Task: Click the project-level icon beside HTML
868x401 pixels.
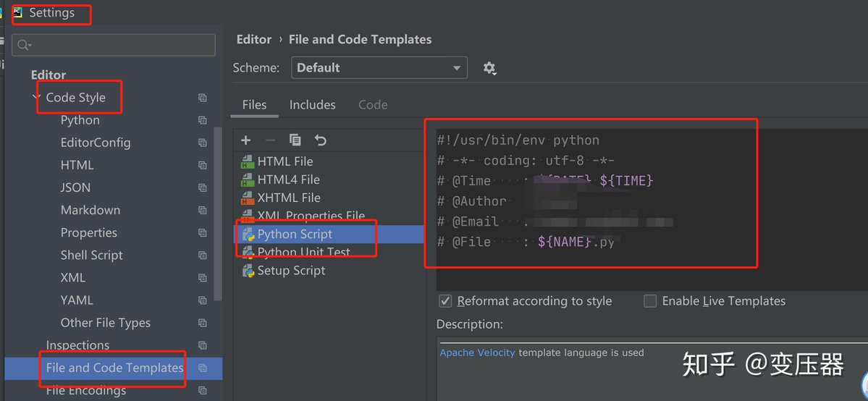Action: click(x=203, y=165)
